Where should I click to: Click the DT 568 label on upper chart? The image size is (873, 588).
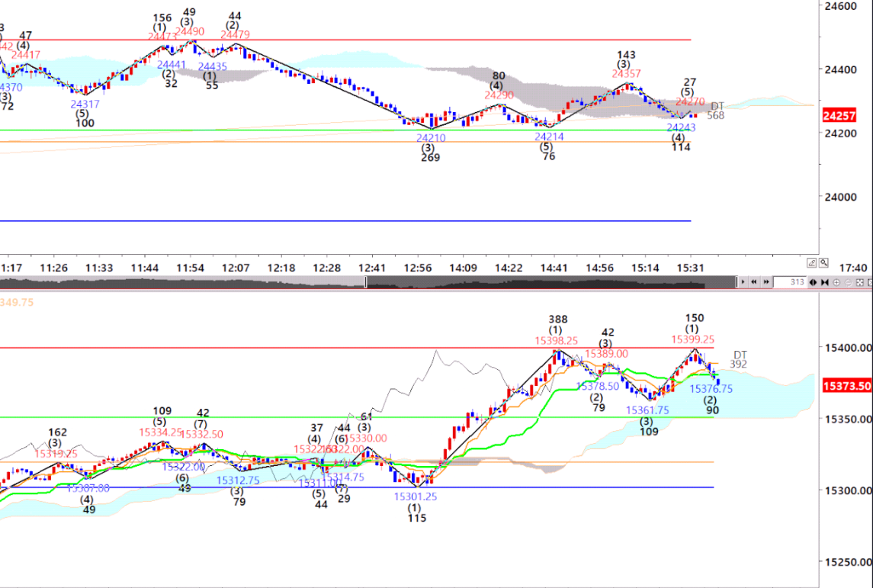716,111
